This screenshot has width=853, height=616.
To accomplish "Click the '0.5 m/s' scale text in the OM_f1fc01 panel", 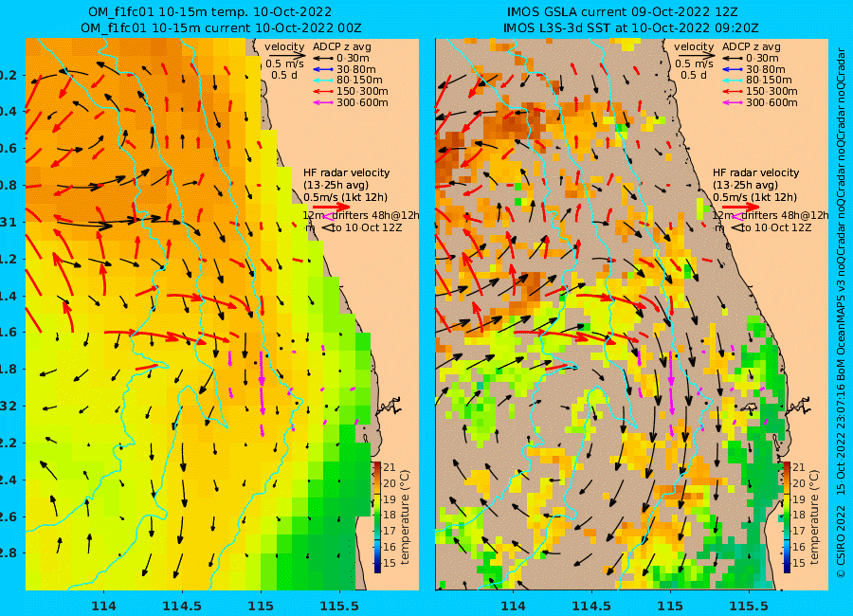I will click(284, 63).
